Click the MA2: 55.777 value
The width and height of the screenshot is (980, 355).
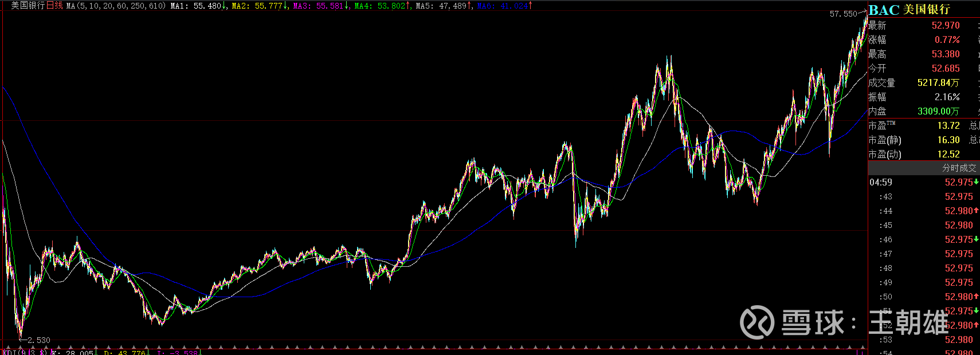click(x=260, y=6)
